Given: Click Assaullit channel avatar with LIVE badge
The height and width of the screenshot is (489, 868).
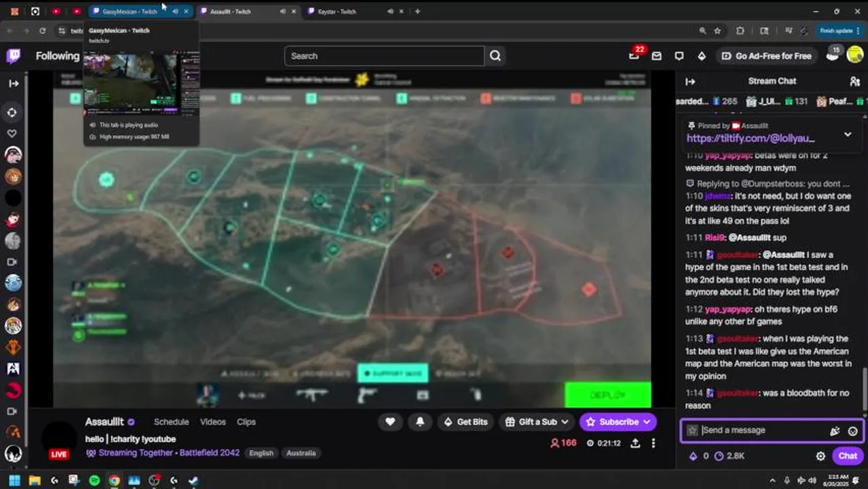Looking at the screenshot, I should [x=59, y=439].
